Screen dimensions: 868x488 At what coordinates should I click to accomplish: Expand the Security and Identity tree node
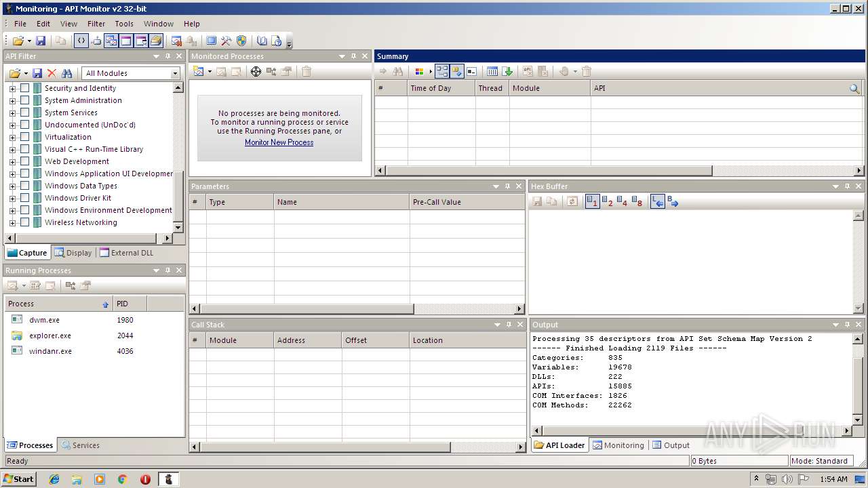12,88
